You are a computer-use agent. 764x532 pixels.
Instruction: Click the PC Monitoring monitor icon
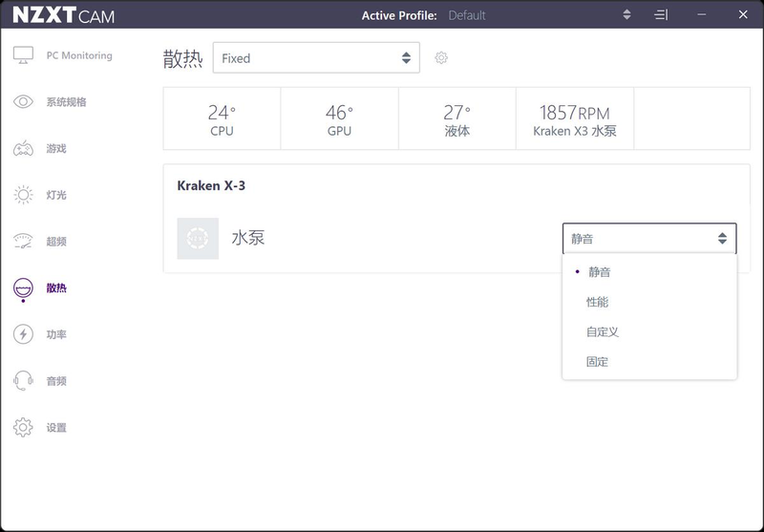coord(23,55)
